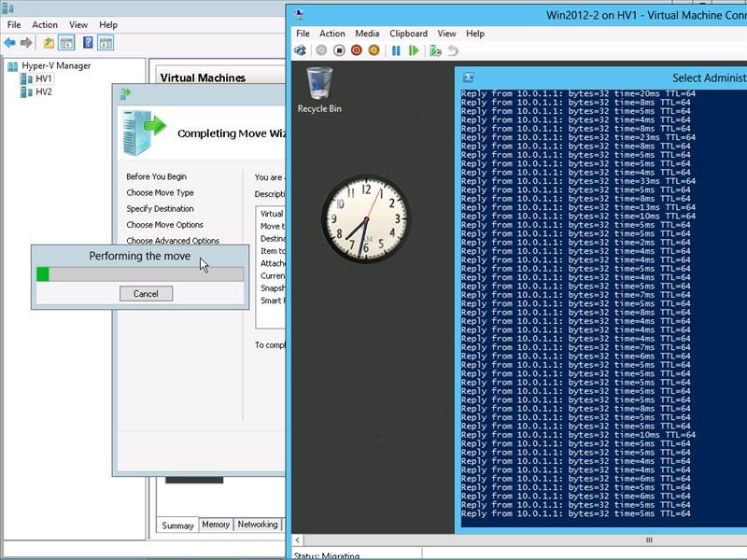The width and height of the screenshot is (747, 560).
Task: Open File menu in Hyper-V Manager
Action: [x=14, y=25]
